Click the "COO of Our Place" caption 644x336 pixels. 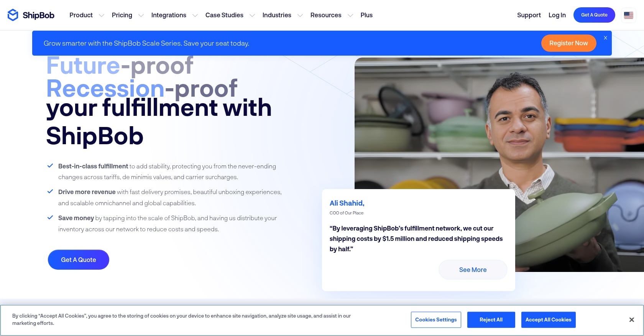pyautogui.click(x=347, y=213)
